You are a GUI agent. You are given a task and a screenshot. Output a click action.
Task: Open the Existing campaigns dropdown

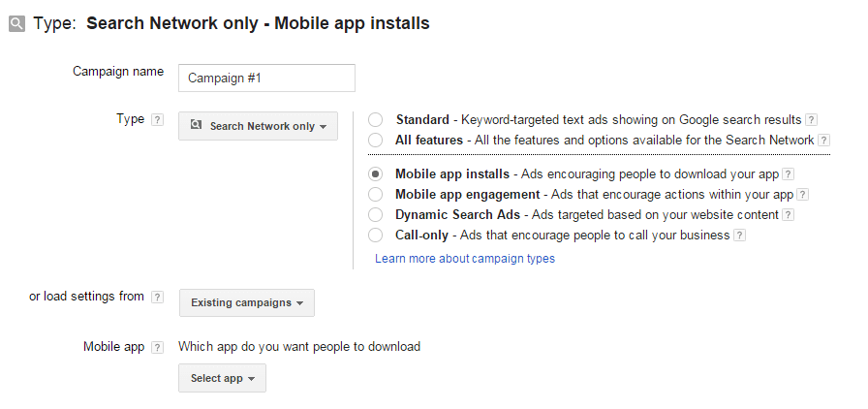pyautogui.click(x=247, y=302)
